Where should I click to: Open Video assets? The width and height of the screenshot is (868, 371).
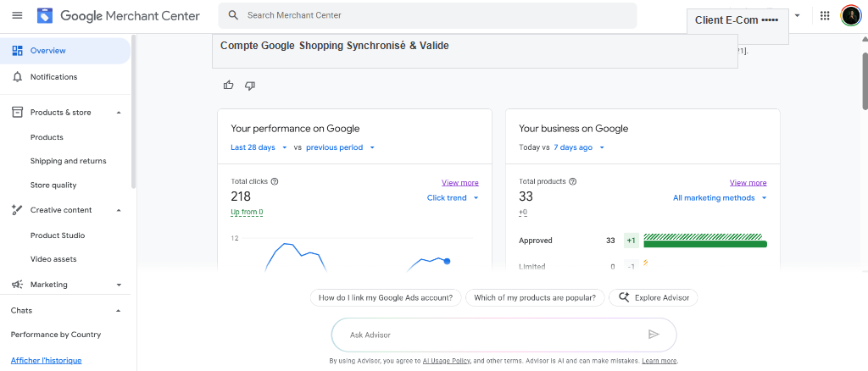click(53, 258)
